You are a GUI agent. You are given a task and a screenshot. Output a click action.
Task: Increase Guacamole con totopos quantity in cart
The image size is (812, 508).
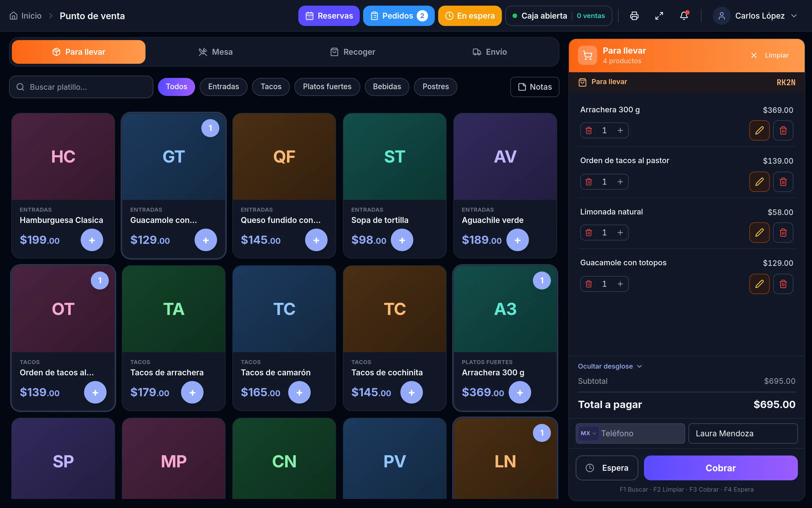tap(620, 284)
